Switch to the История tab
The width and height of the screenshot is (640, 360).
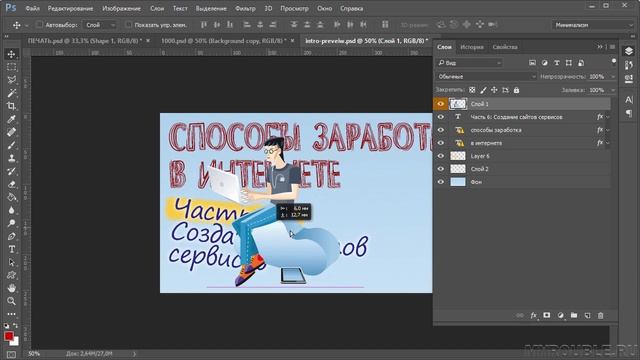click(472, 47)
